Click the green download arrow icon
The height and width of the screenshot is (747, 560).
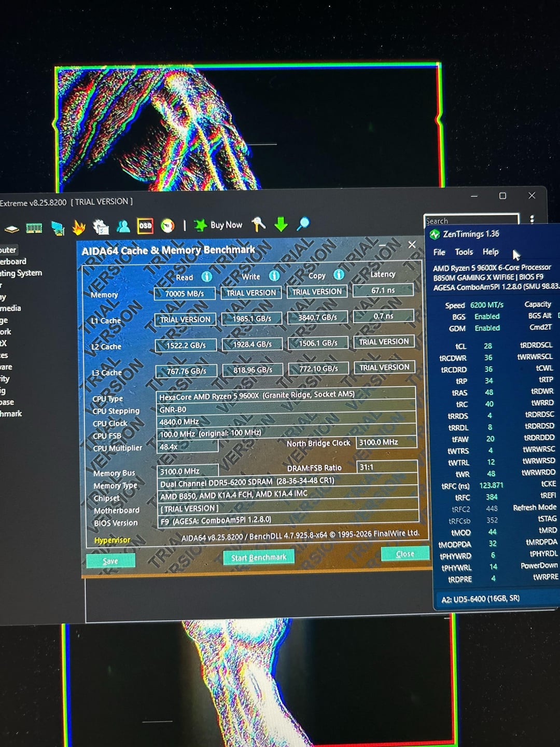pyautogui.click(x=281, y=224)
